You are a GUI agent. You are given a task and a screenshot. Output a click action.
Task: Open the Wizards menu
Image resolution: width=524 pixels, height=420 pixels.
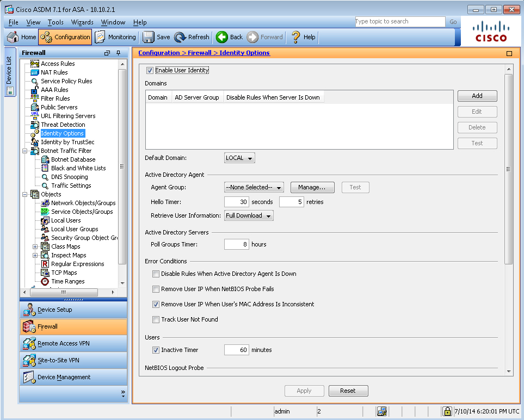pos(82,22)
